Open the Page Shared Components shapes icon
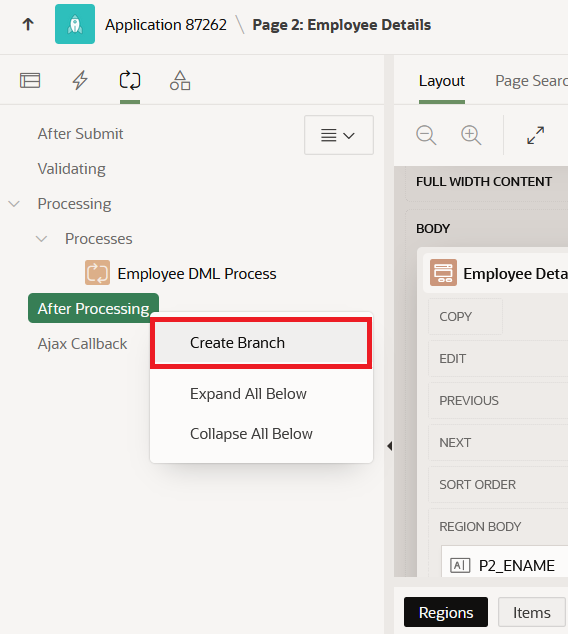568x634 pixels. 180,80
